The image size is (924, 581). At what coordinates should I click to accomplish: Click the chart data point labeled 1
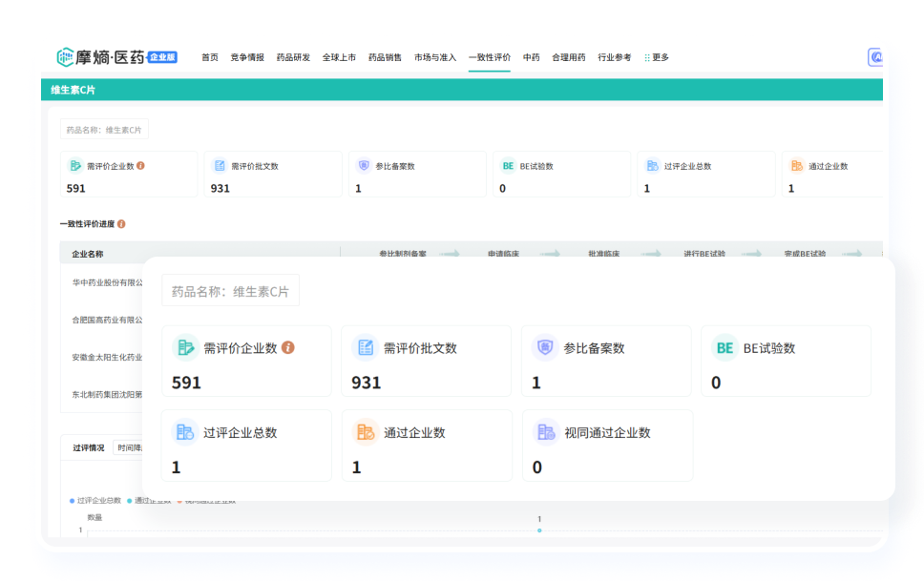coord(539,530)
